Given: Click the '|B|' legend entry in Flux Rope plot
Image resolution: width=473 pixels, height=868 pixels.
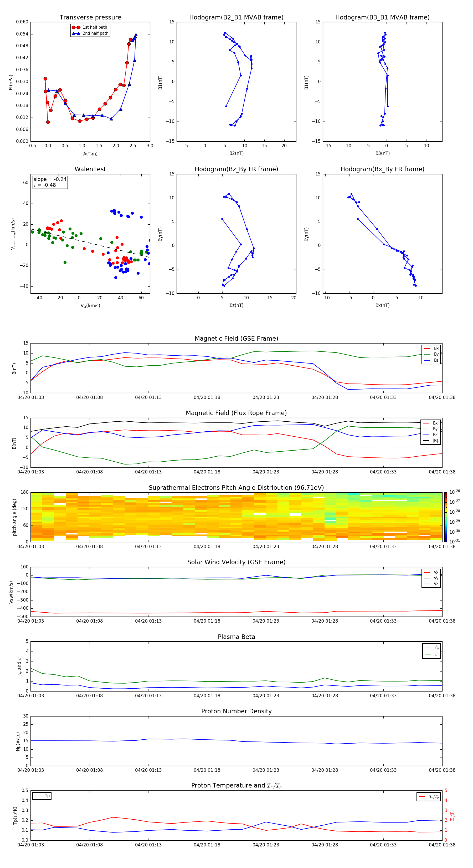Looking at the screenshot, I should click(x=431, y=441).
